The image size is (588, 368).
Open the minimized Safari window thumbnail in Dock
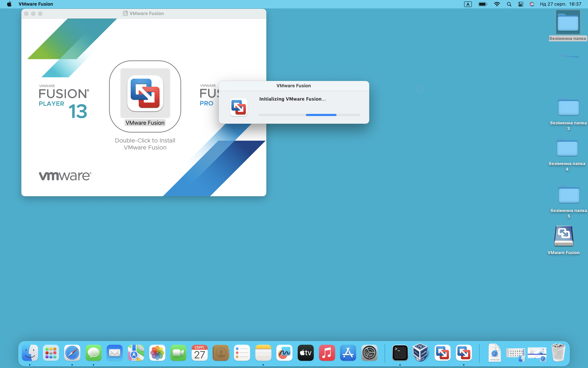click(x=537, y=354)
